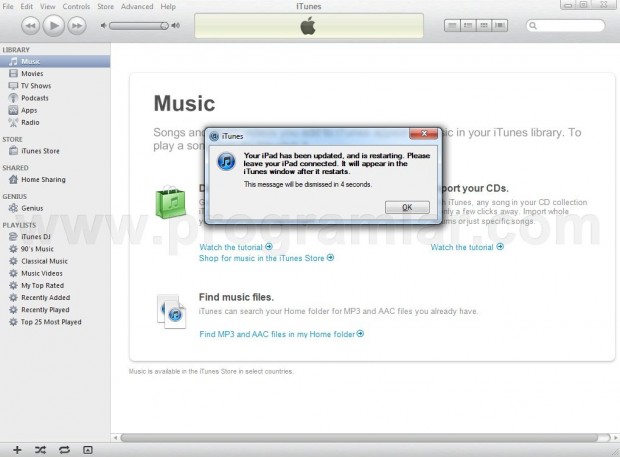Toggle shuffle playback
Image resolution: width=620 pixels, height=457 pixels.
click(40, 450)
